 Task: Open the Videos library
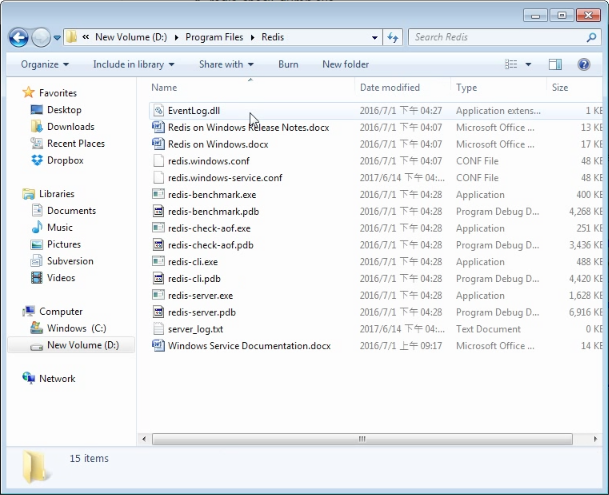click(x=61, y=278)
